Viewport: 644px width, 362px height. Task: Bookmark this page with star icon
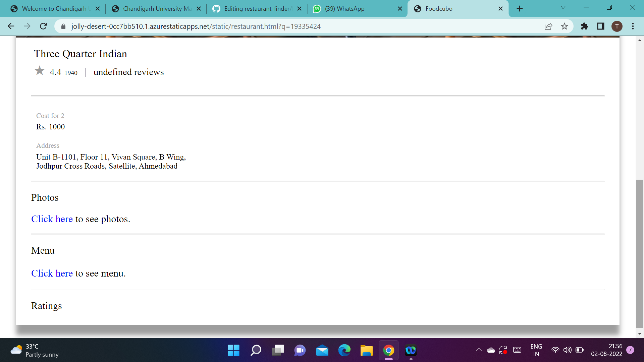point(565,26)
